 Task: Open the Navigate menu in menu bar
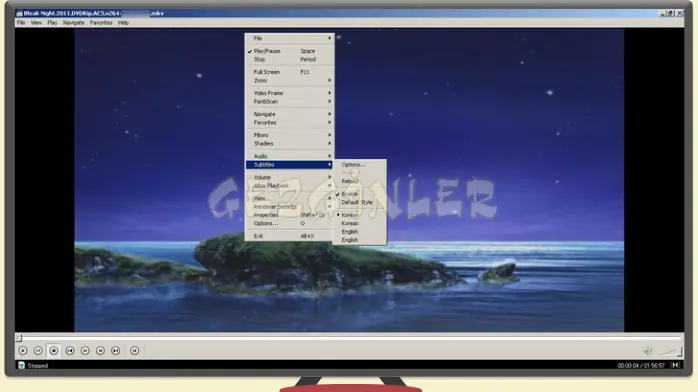73,22
